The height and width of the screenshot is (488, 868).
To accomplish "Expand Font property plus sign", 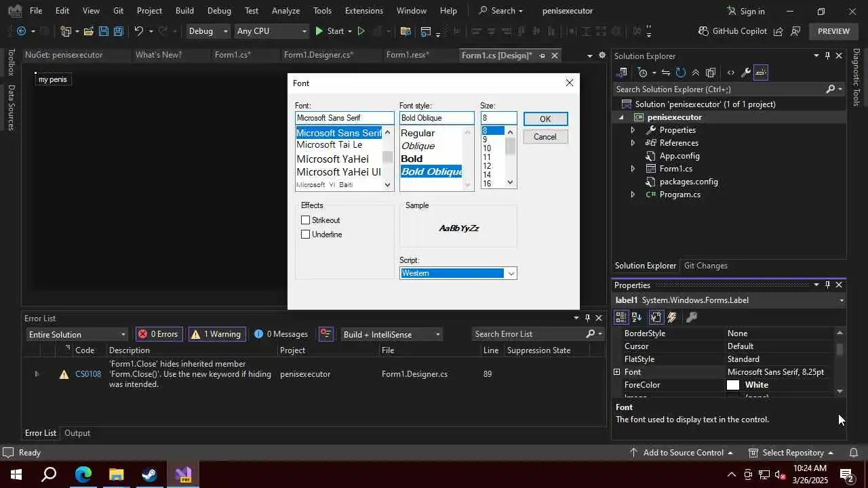I will [x=616, y=372].
